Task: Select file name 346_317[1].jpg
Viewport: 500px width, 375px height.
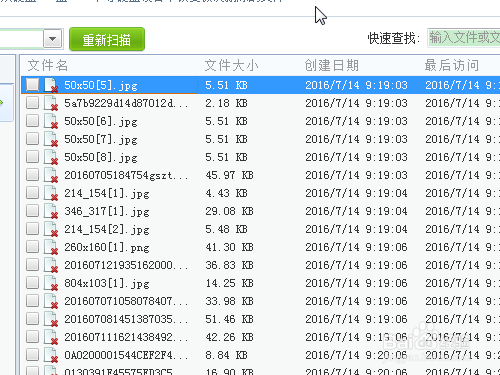Action: pyautogui.click(x=107, y=211)
